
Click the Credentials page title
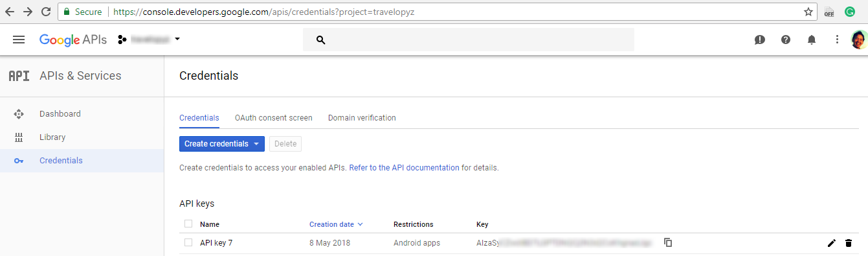coord(208,76)
